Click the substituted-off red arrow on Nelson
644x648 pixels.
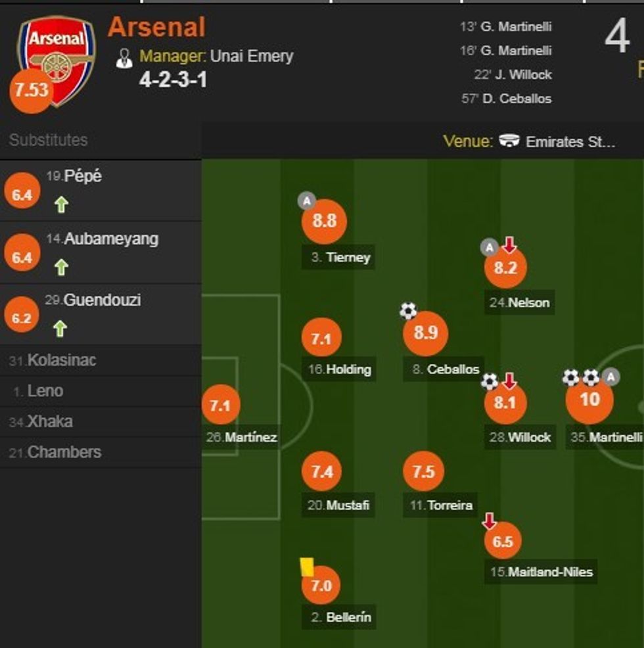point(509,246)
